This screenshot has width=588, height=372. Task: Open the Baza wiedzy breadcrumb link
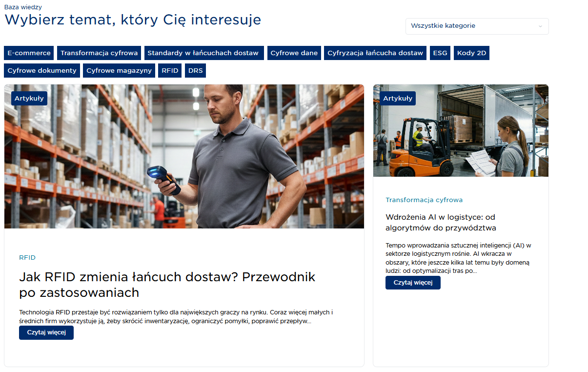[x=23, y=7]
